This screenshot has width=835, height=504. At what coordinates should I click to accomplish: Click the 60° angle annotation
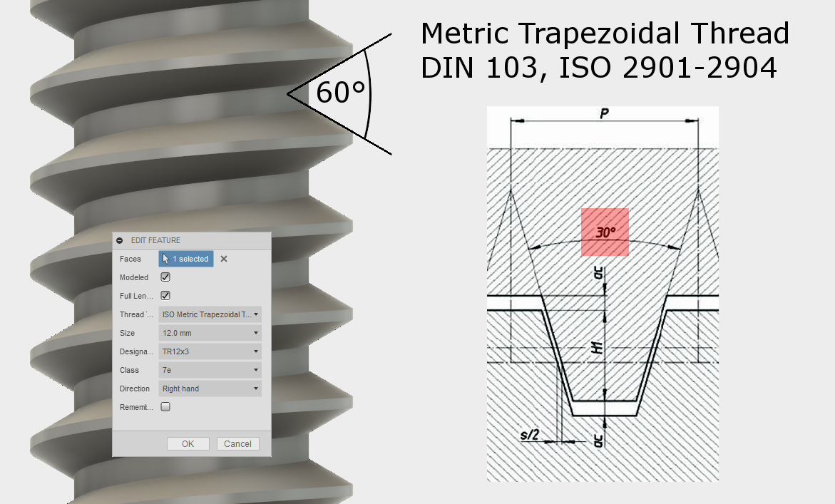pos(340,90)
